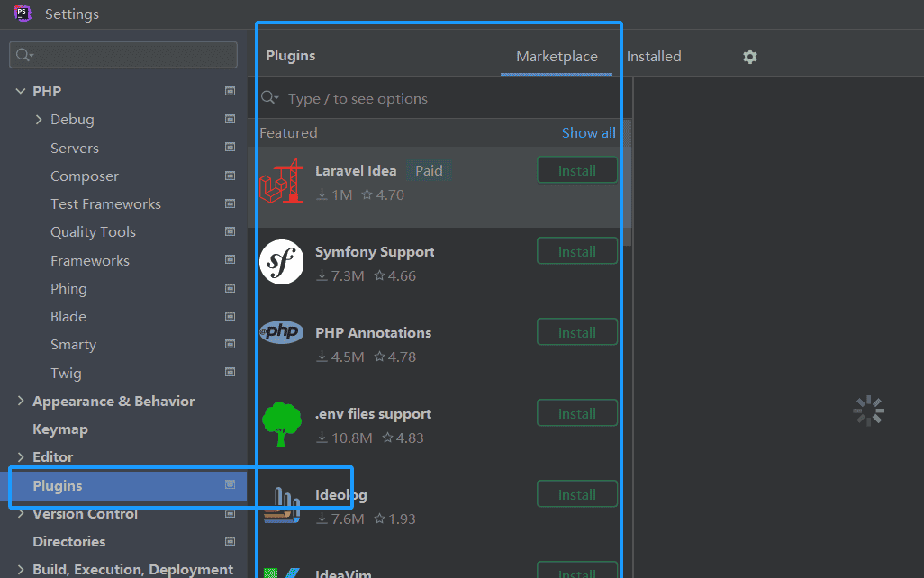
Task: Switch to the Installed tab
Action: coord(654,56)
